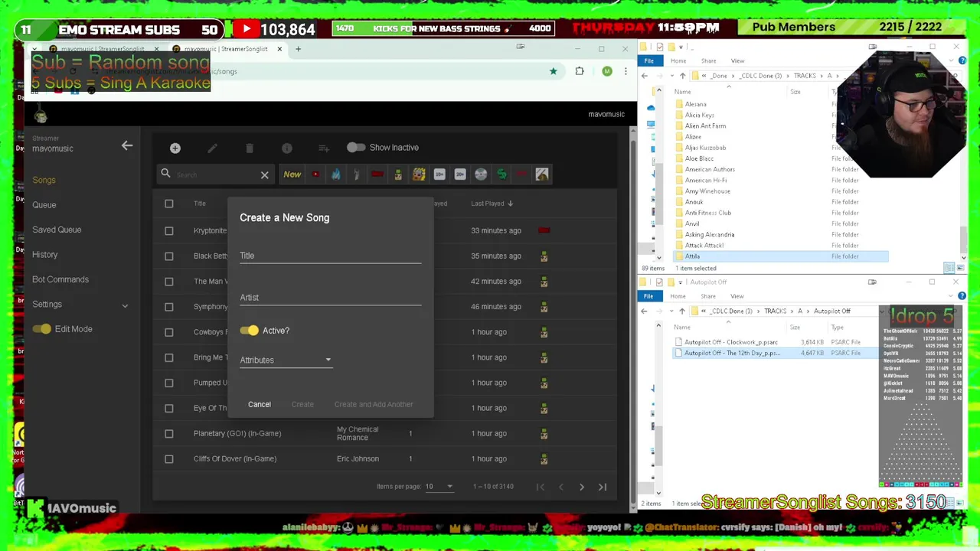Check the select-all songs header checkbox
The width and height of the screenshot is (980, 551).
pos(169,204)
